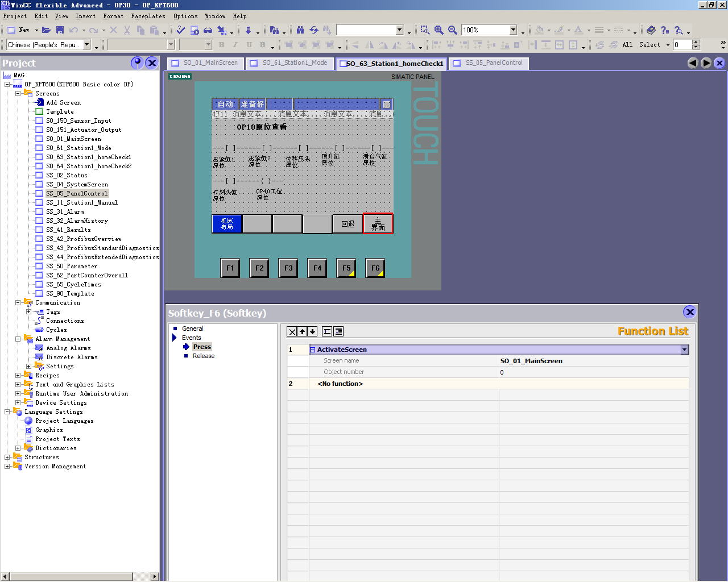Select the Press event
Image resolution: width=728 pixels, height=582 pixels.
tap(202, 347)
